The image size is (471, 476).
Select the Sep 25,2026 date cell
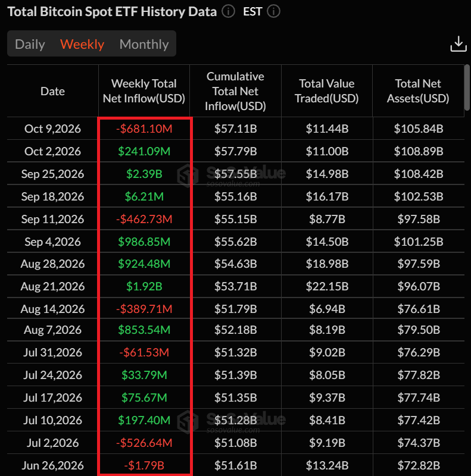click(52, 174)
